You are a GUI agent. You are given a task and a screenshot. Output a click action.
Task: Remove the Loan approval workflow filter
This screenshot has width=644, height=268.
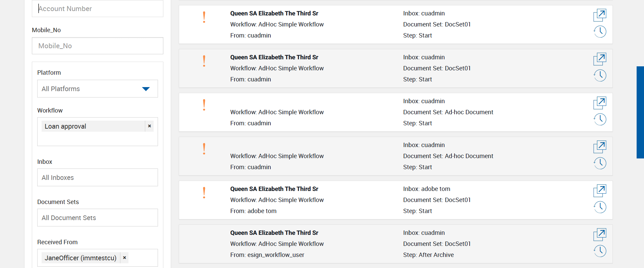click(x=150, y=126)
